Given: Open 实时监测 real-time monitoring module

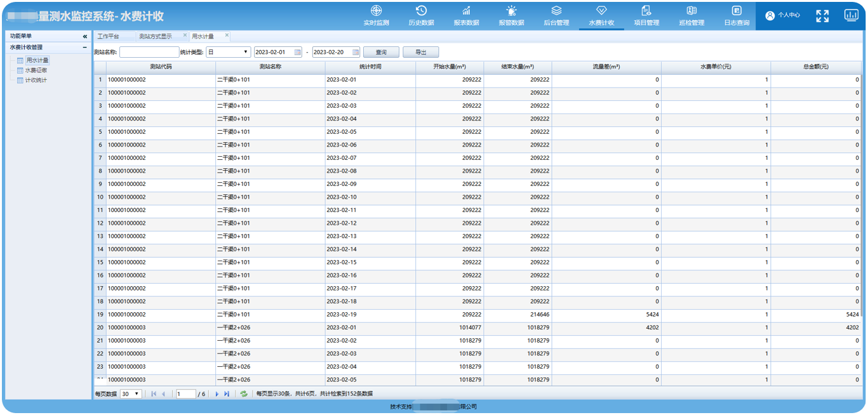Looking at the screenshot, I should click(x=377, y=16).
